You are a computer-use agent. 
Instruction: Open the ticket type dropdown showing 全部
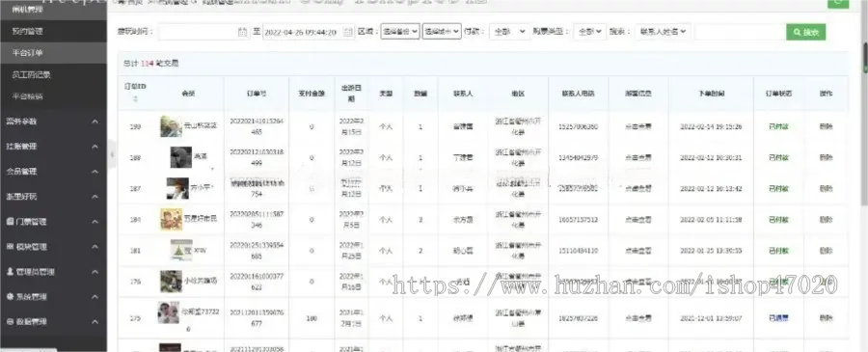(x=589, y=32)
